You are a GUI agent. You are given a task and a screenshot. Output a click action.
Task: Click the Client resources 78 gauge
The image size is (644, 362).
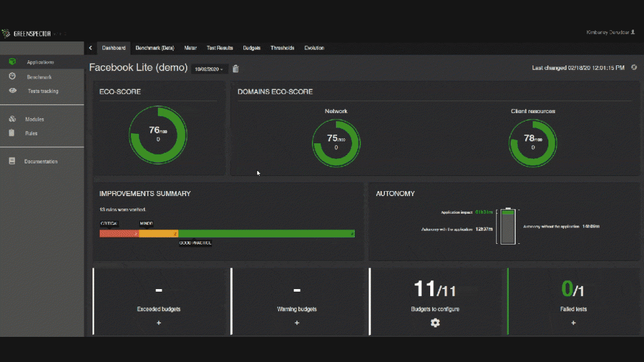[533, 143]
